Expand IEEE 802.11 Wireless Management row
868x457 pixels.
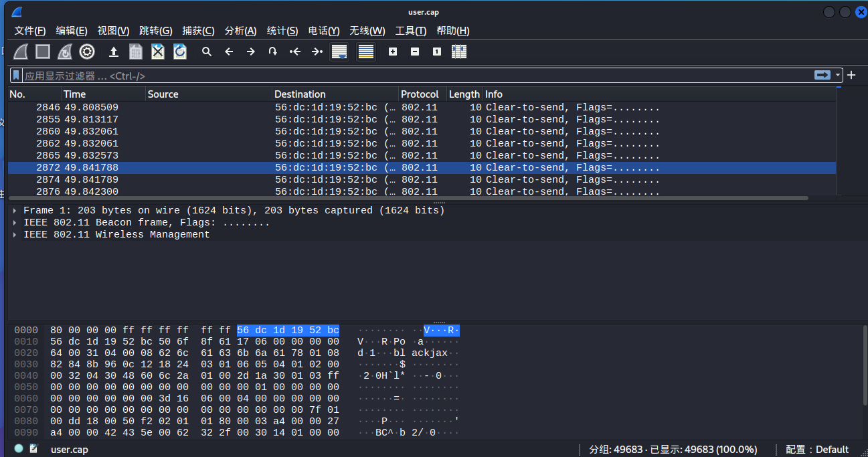[x=15, y=234]
